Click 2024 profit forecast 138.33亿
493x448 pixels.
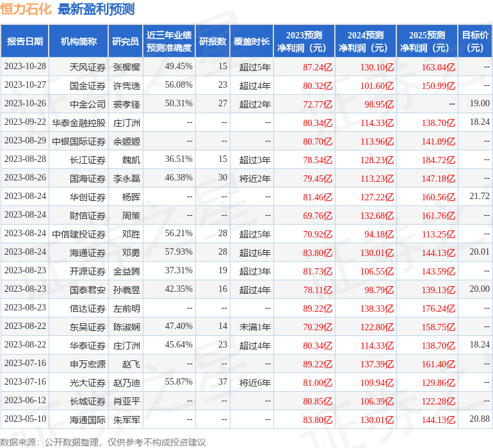pyautogui.click(x=377, y=308)
